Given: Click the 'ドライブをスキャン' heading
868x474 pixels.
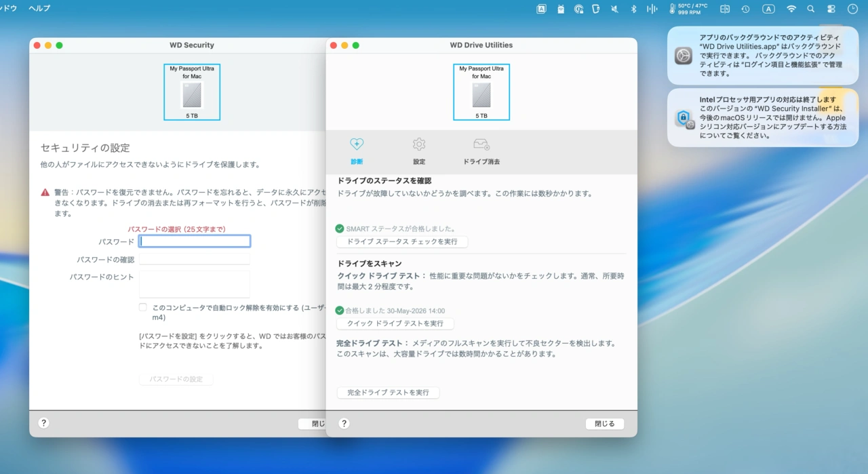Looking at the screenshot, I should (x=370, y=264).
